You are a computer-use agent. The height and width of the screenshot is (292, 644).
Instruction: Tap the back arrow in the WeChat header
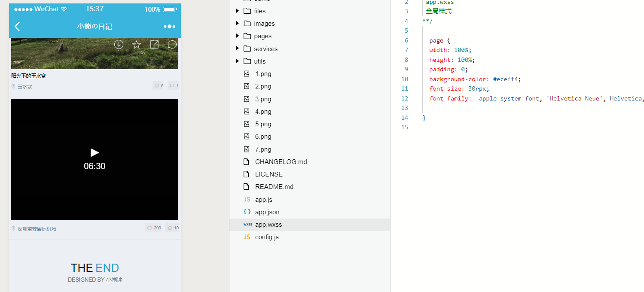tap(17, 27)
